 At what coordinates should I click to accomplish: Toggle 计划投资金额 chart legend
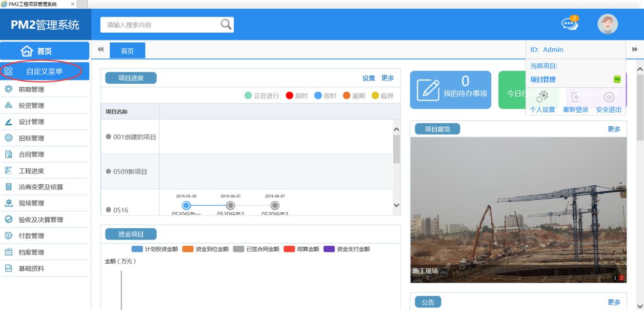(155, 249)
